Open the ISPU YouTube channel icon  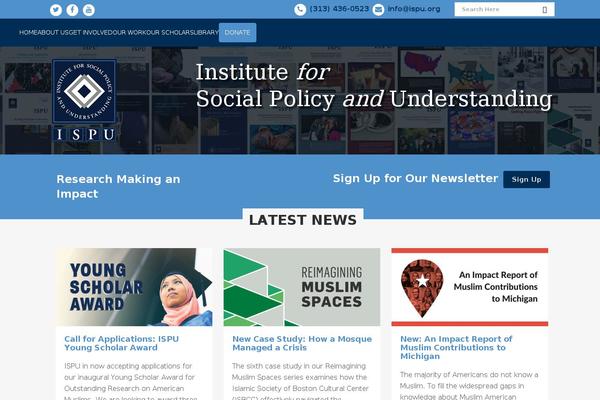(x=89, y=10)
